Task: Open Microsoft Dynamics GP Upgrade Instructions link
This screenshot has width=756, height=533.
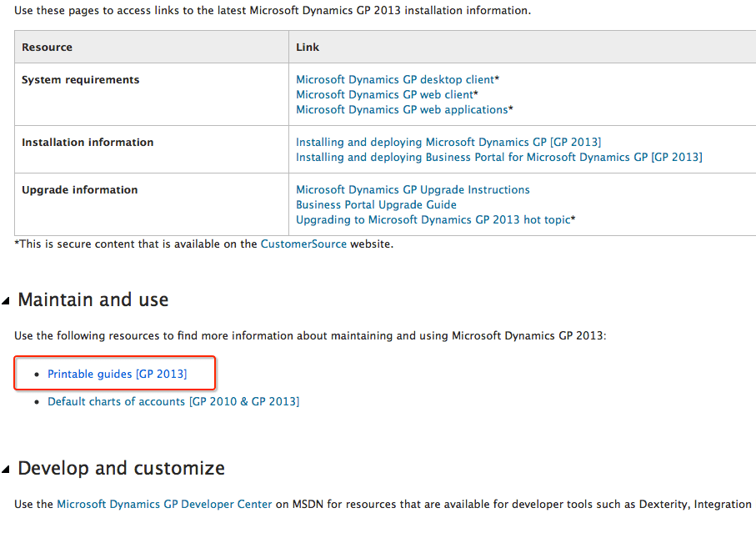Action: (x=413, y=190)
